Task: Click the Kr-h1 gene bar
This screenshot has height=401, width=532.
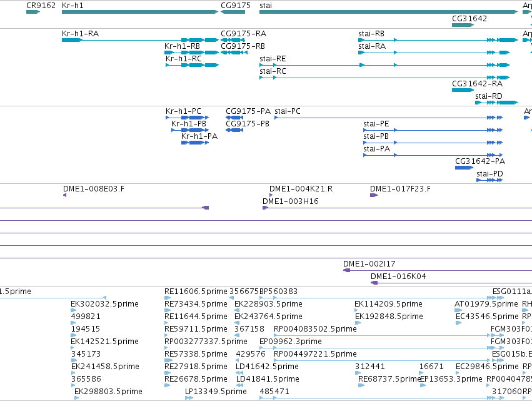Action: click(x=140, y=12)
